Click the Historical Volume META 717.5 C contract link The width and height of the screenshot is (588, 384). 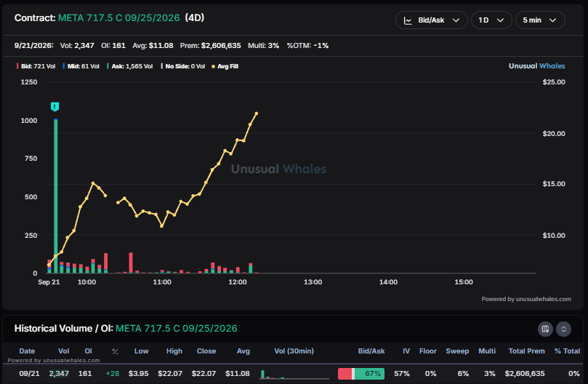coord(176,329)
